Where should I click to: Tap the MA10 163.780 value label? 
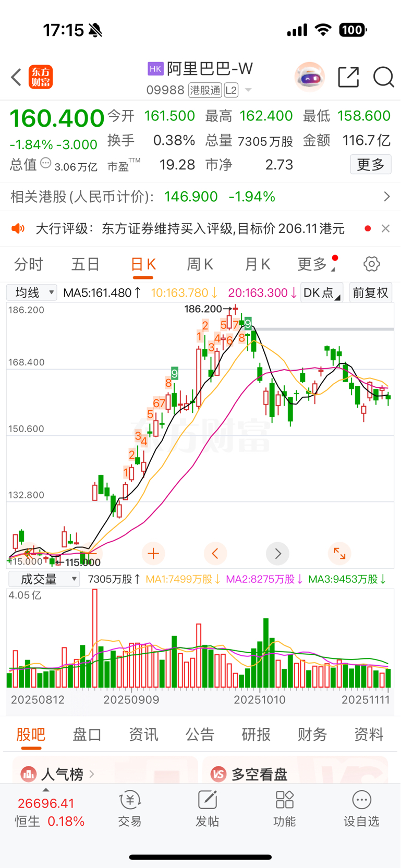click(185, 293)
